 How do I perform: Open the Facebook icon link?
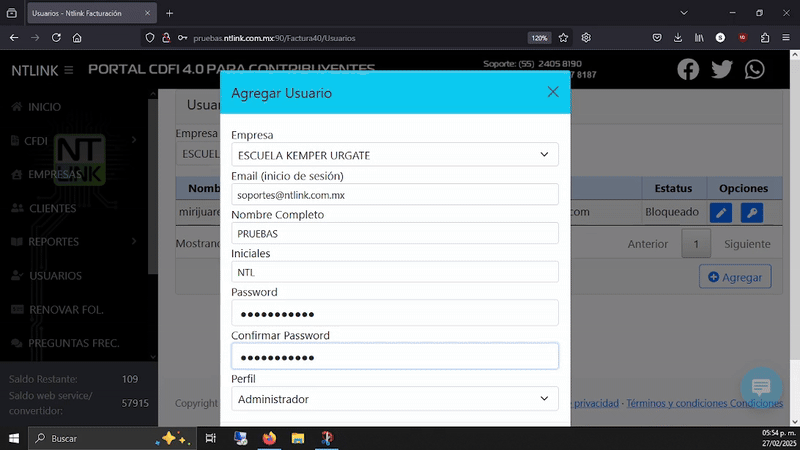pos(688,69)
